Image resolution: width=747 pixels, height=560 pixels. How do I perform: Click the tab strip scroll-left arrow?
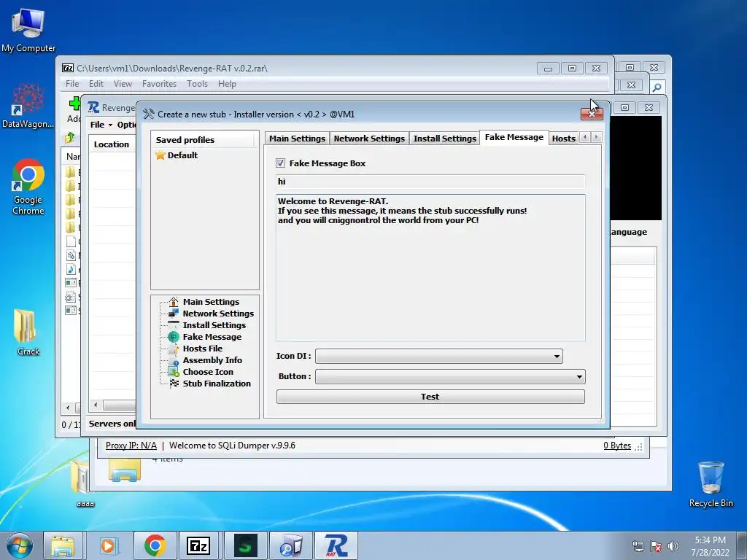point(585,137)
